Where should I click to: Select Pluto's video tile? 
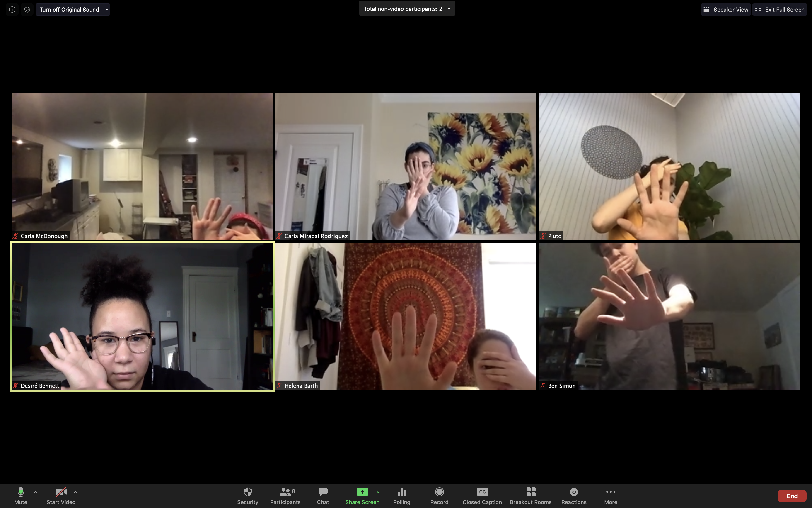point(670,167)
